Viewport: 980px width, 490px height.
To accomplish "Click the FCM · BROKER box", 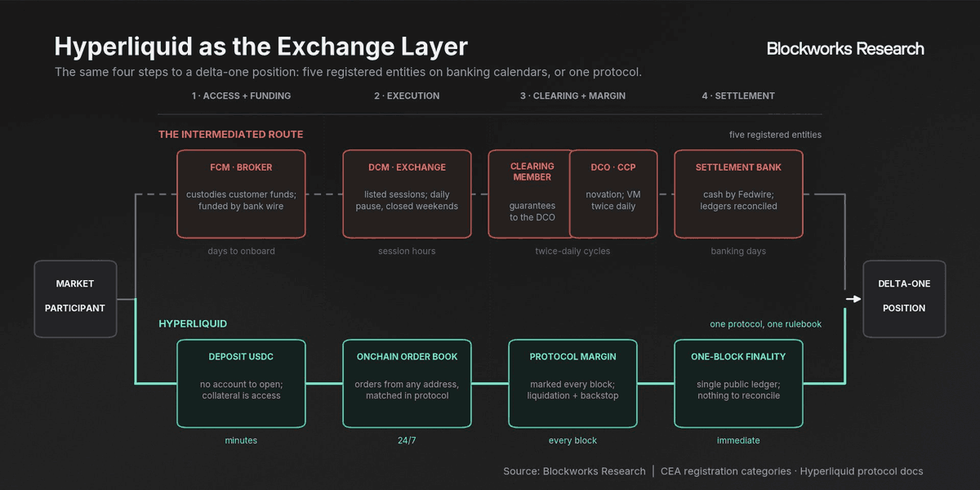I will [241, 194].
